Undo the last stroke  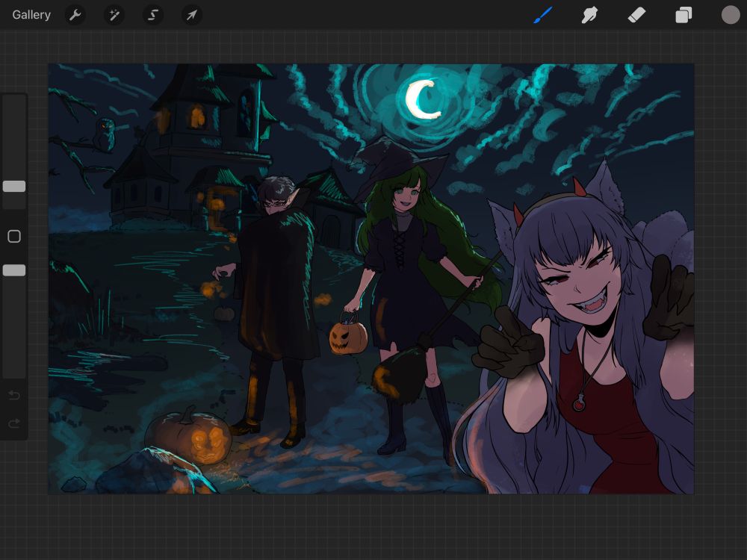tap(14, 395)
